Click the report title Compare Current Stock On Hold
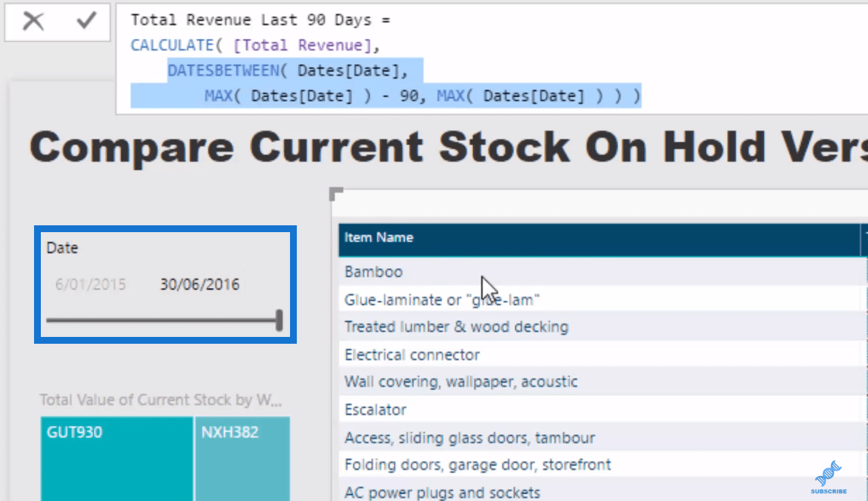This screenshot has width=868, height=501. click(449, 146)
